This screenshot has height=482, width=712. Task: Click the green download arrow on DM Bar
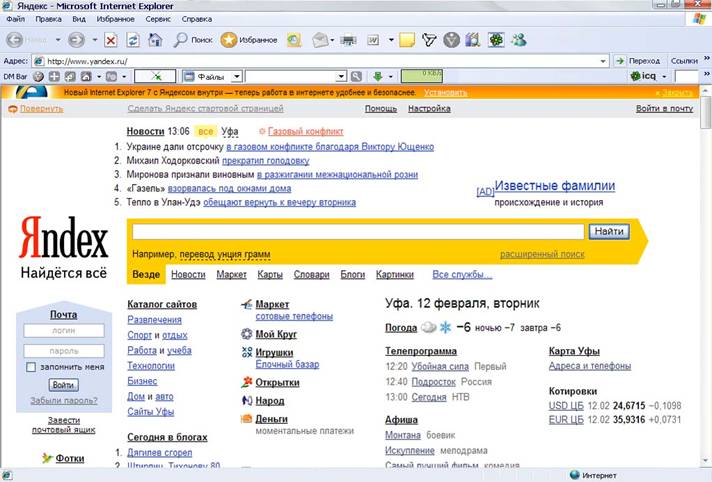(377, 76)
